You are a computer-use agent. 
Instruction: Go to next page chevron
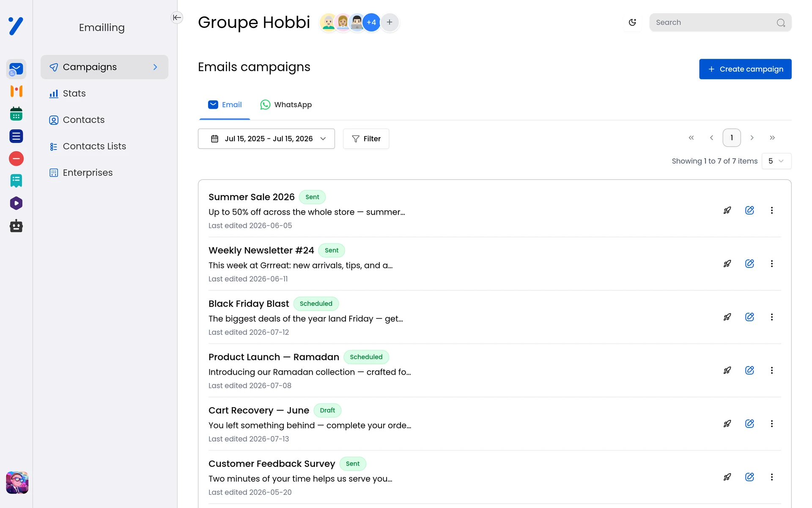pyautogui.click(x=752, y=138)
